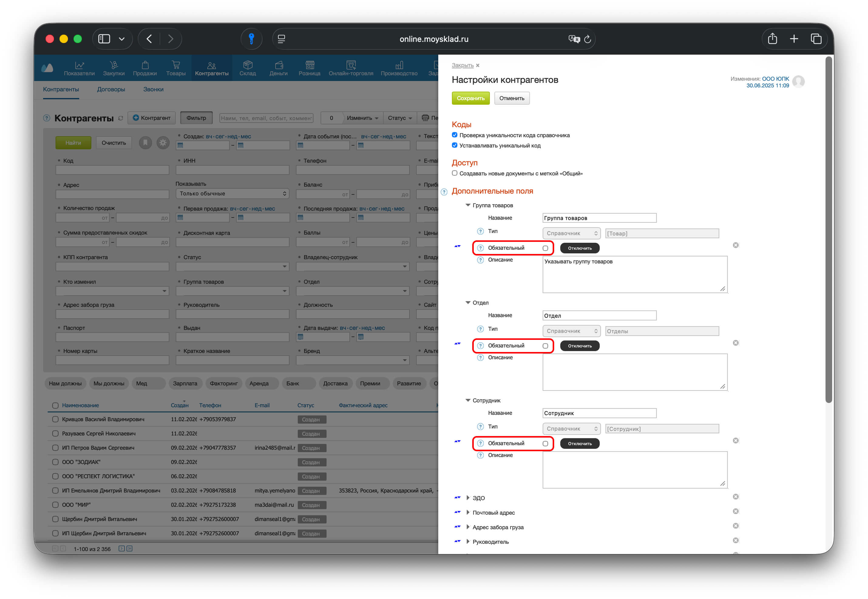Viewport: 868px width, 599px height.
Task: Apply the Зарплата saved filter
Action: pos(185,383)
